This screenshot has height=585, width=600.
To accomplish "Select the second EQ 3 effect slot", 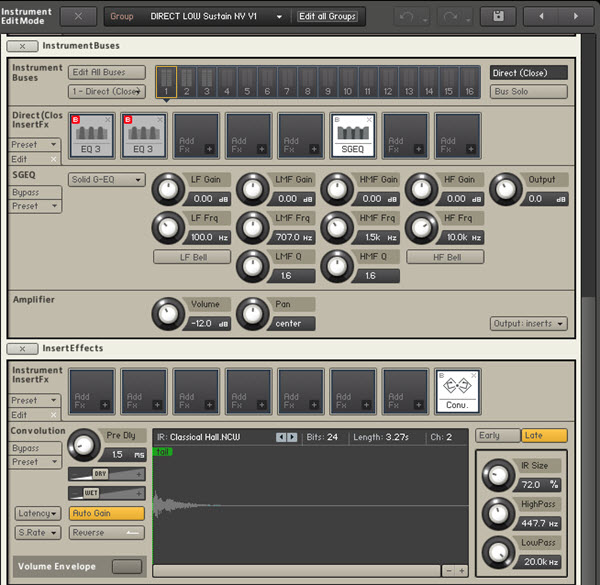I will (143, 138).
